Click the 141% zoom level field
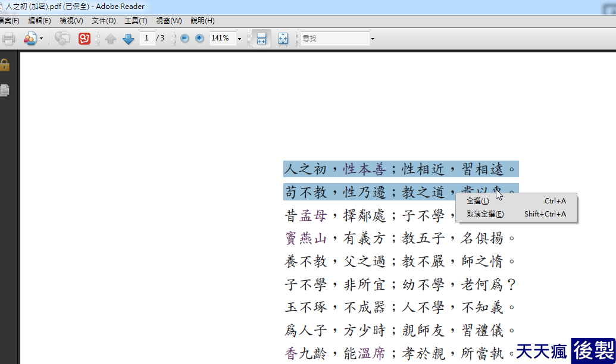This screenshot has width=616, height=364. [x=222, y=38]
